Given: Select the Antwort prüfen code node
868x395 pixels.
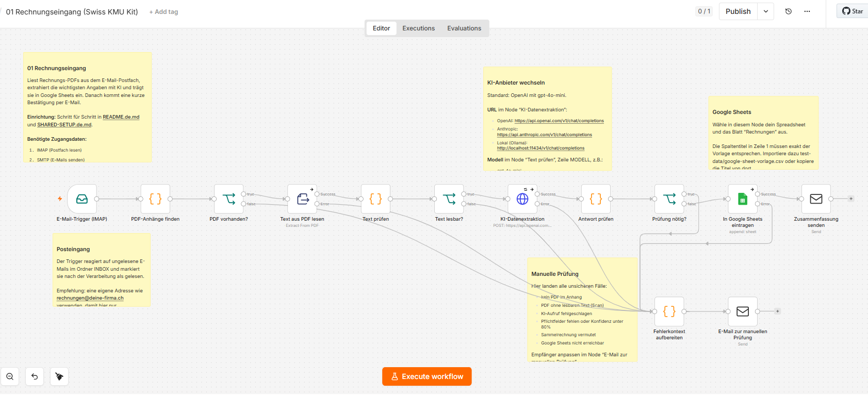Looking at the screenshot, I should (x=596, y=199).
